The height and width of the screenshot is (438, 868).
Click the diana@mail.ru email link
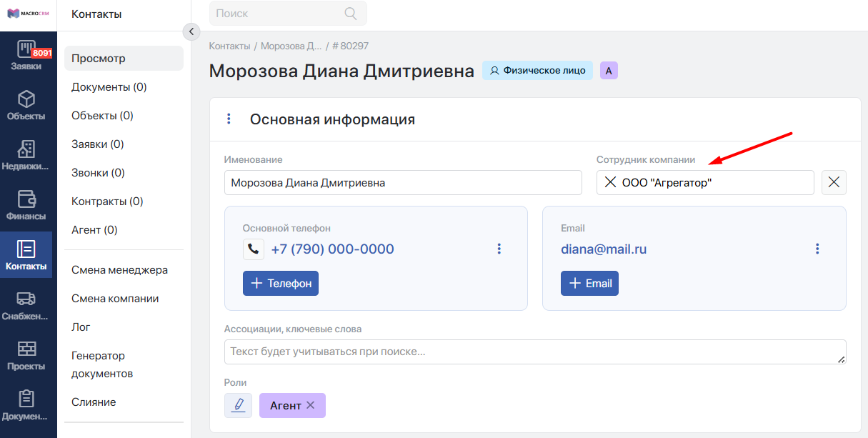coord(604,249)
